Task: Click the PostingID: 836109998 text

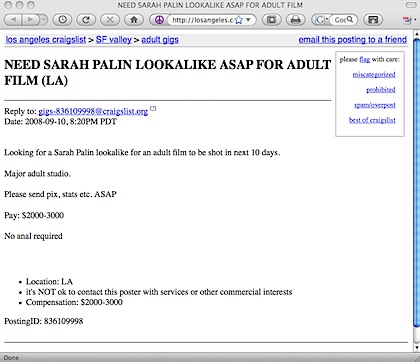Action: (x=44, y=321)
